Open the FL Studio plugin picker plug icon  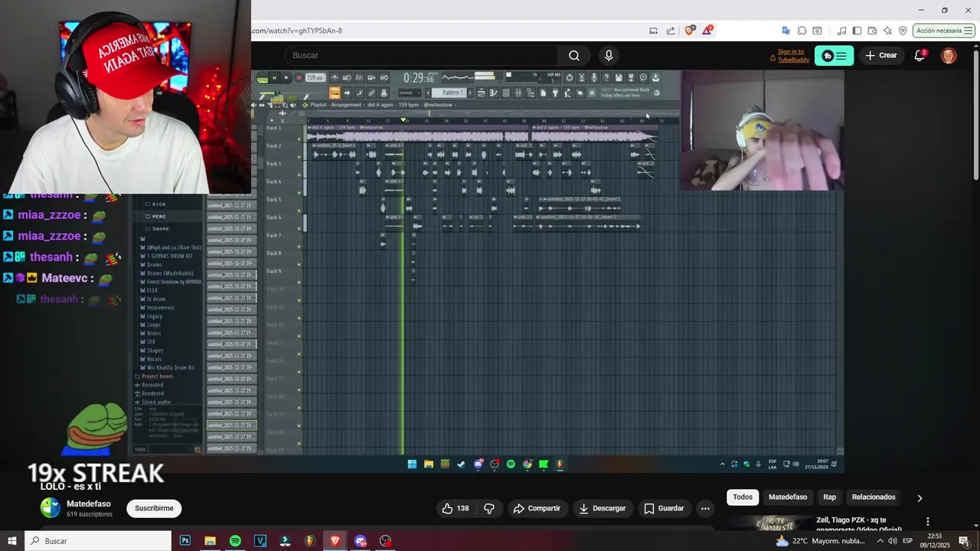(556, 93)
